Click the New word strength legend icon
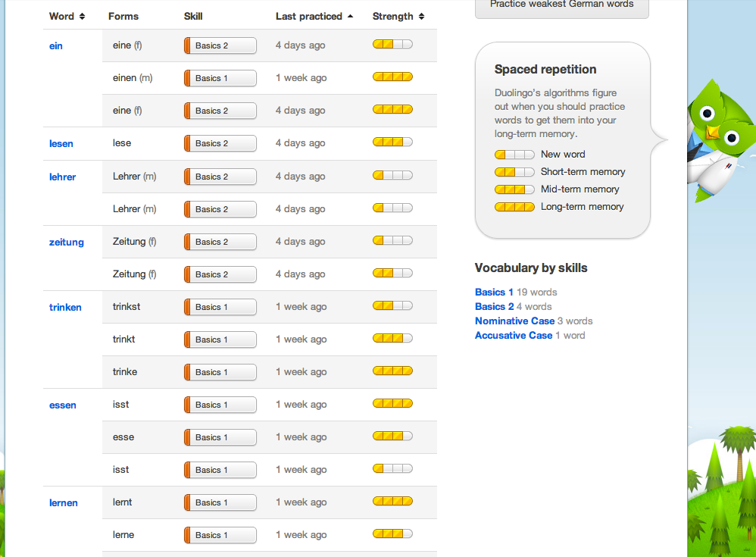This screenshot has height=557, width=756. (514, 155)
